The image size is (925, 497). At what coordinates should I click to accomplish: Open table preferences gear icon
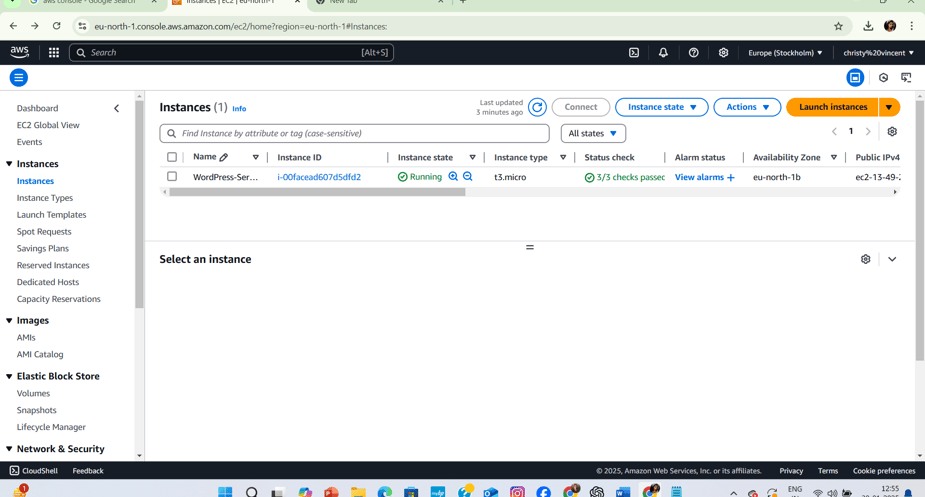pyautogui.click(x=892, y=132)
